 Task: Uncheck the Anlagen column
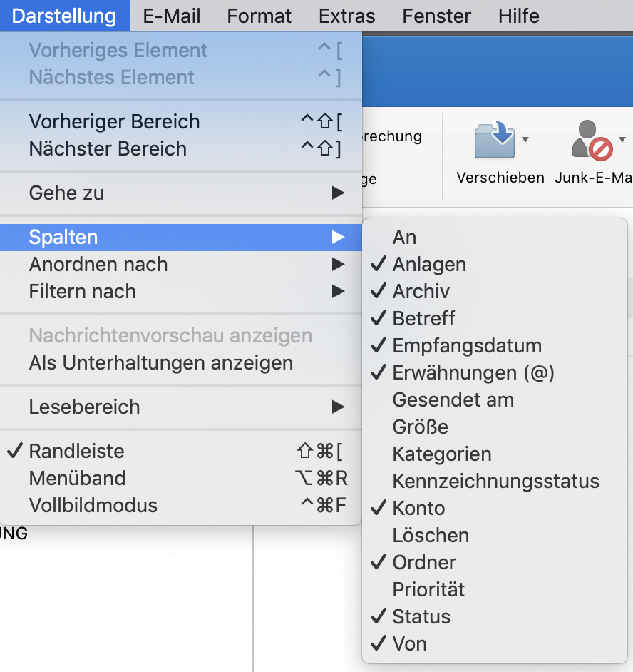(495, 264)
